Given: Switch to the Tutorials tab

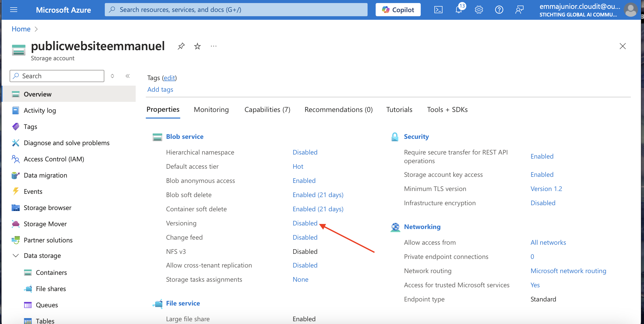Looking at the screenshot, I should [399, 109].
